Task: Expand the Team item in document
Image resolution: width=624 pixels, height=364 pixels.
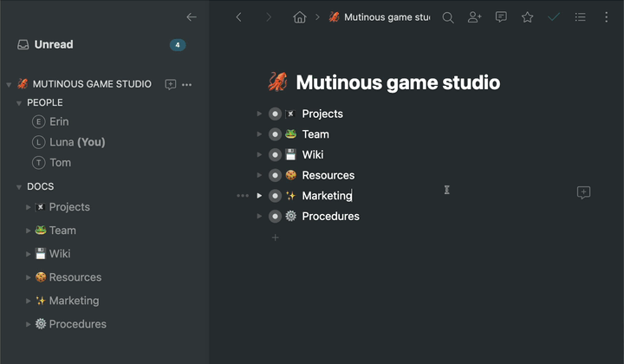Action: 259,134
